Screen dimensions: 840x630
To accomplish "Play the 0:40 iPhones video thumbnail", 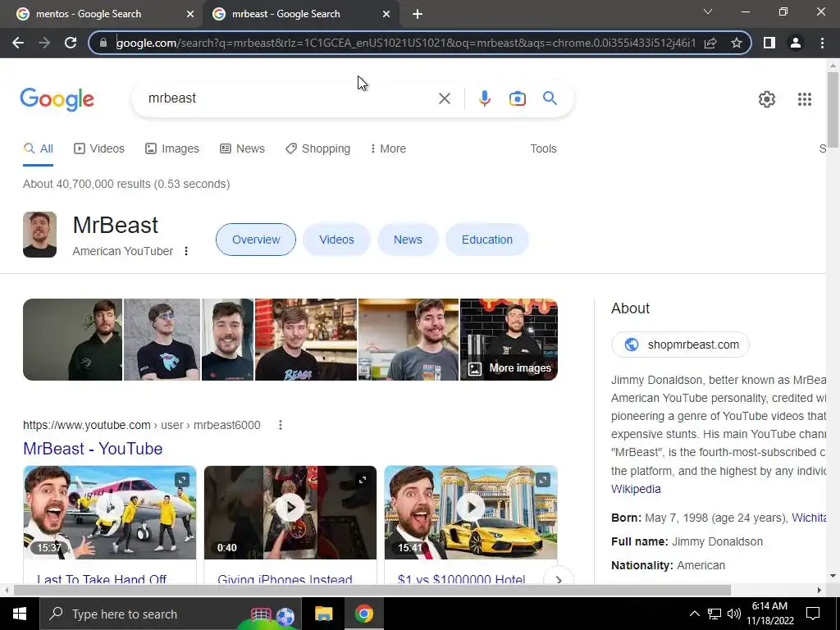I will tap(290, 513).
